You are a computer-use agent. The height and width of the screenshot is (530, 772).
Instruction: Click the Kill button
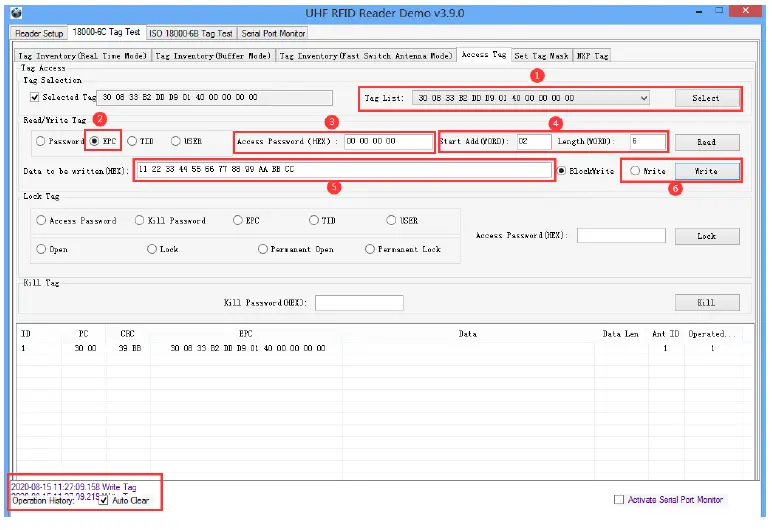point(707,302)
